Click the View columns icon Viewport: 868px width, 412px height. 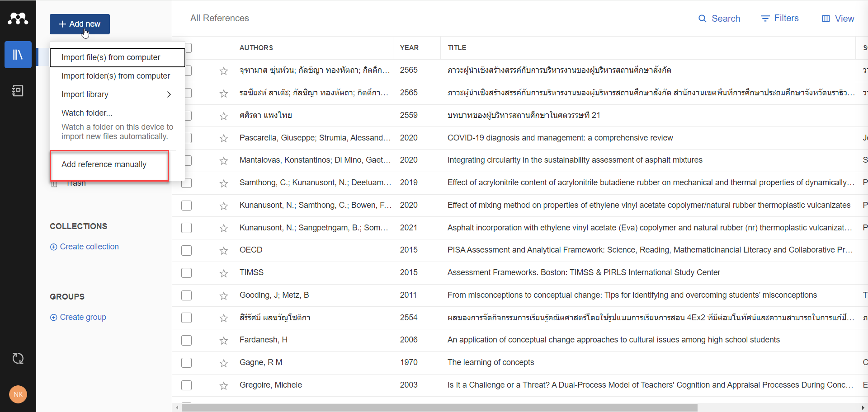point(826,19)
